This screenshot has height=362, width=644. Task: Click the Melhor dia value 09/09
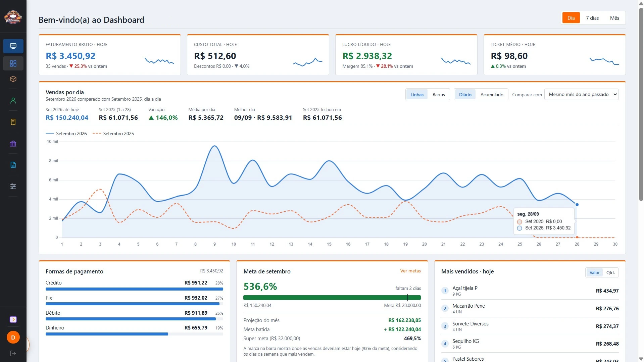pos(263,118)
